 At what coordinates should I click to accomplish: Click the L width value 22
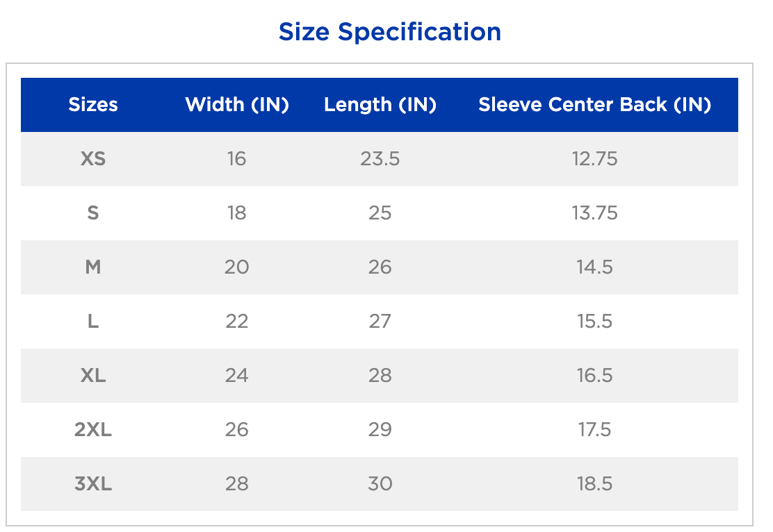pyautogui.click(x=236, y=322)
